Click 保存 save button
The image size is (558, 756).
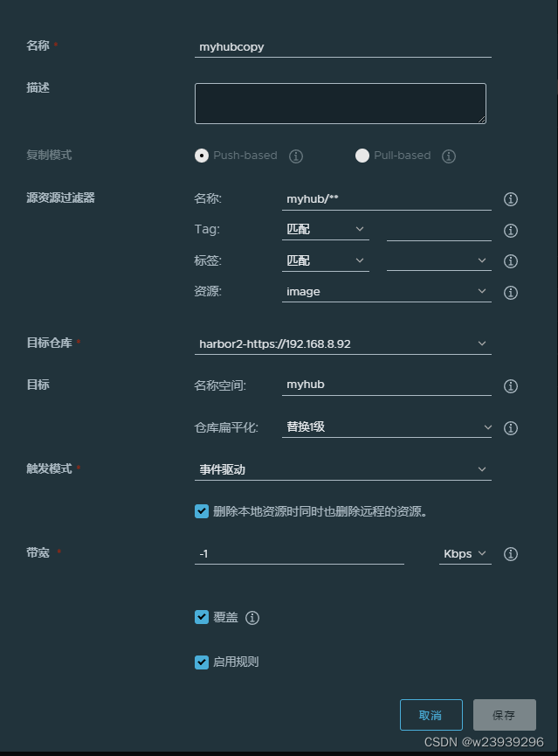(505, 715)
